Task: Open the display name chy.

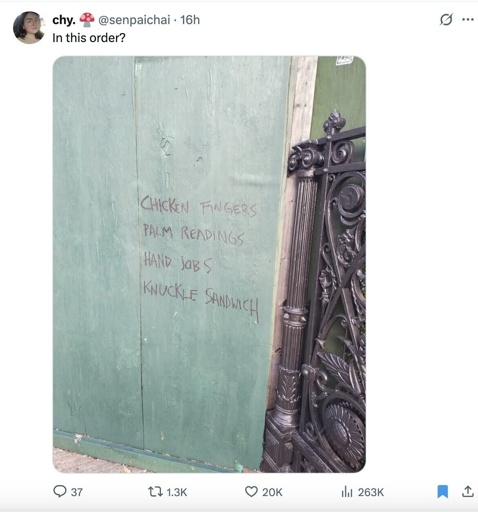Action: tap(64, 20)
